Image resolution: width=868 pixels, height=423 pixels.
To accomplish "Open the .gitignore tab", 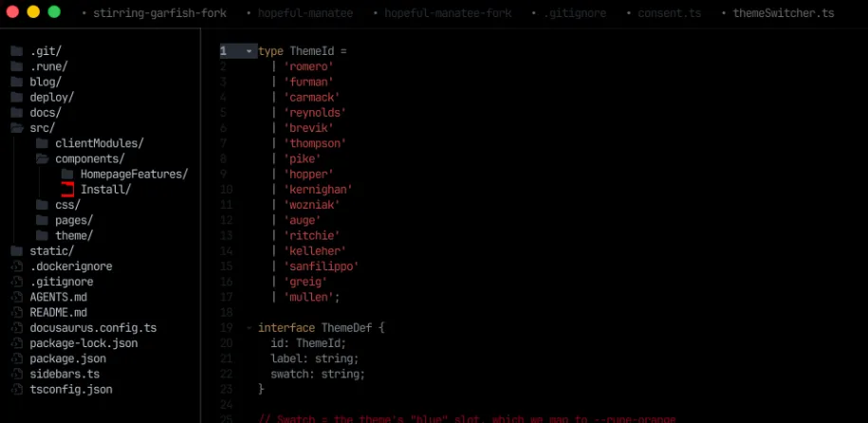I will [x=575, y=13].
